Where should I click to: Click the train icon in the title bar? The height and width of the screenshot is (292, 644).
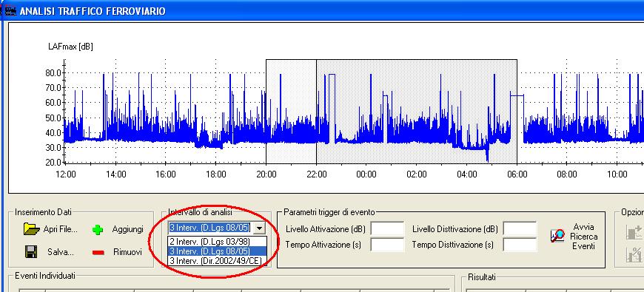click(10, 10)
